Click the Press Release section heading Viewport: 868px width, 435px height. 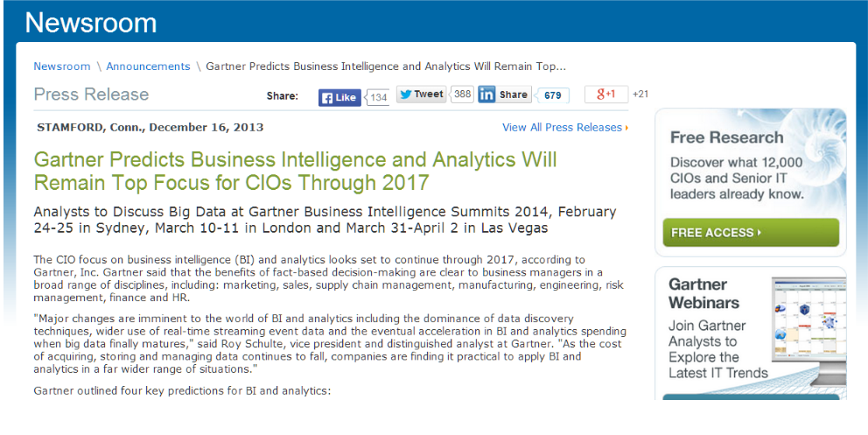pyautogui.click(x=91, y=95)
